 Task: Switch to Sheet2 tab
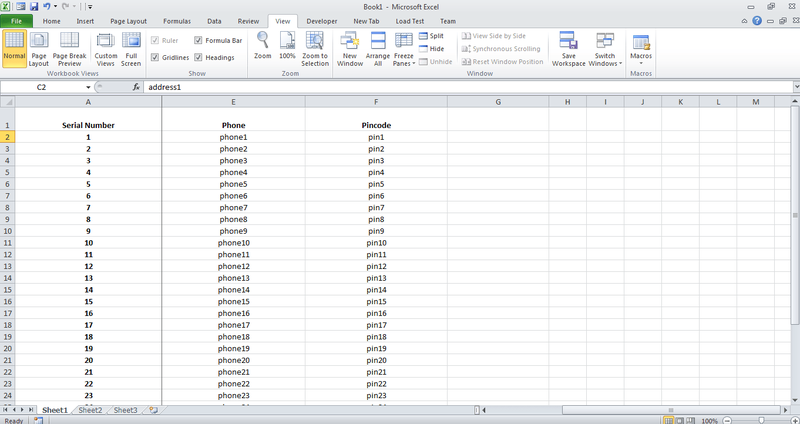90,410
